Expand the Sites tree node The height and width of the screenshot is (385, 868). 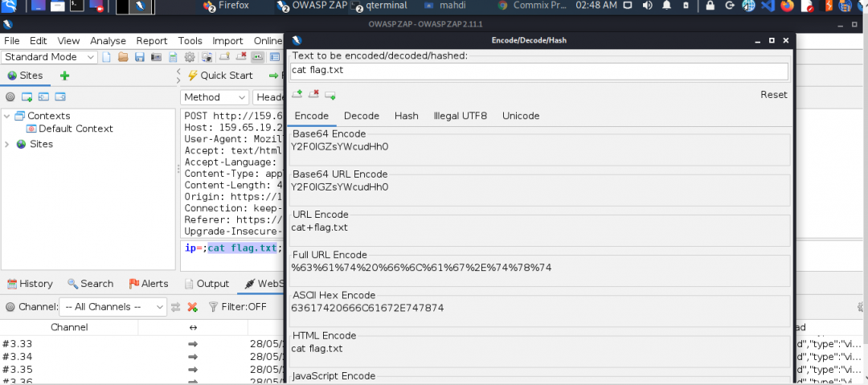coord(7,144)
